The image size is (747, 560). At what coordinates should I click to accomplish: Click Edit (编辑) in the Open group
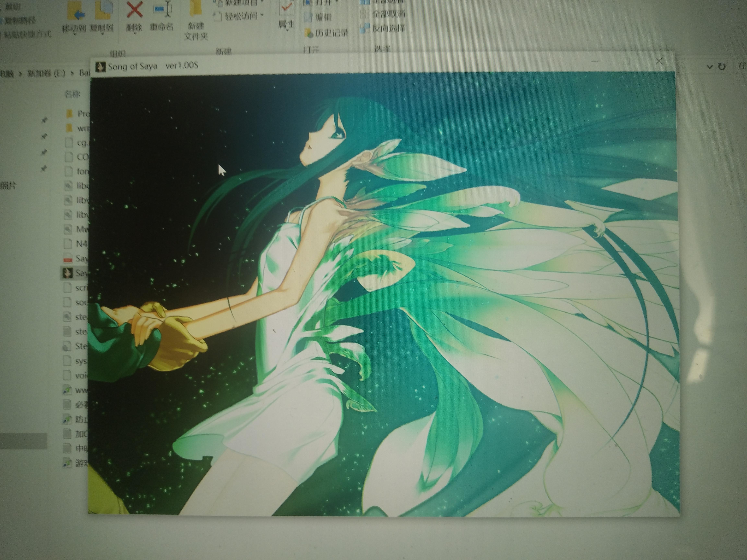(x=318, y=17)
